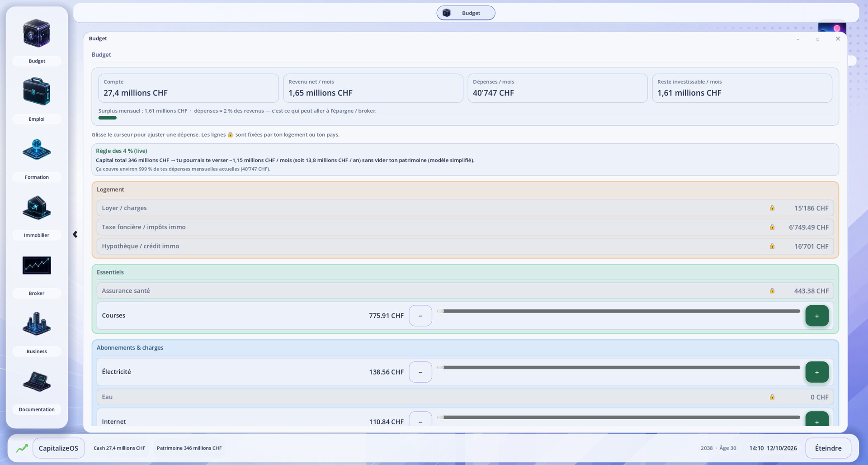This screenshot has height=465, width=868.
Task: Click the CapitalizeOS start button
Action: click(x=58, y=448)
